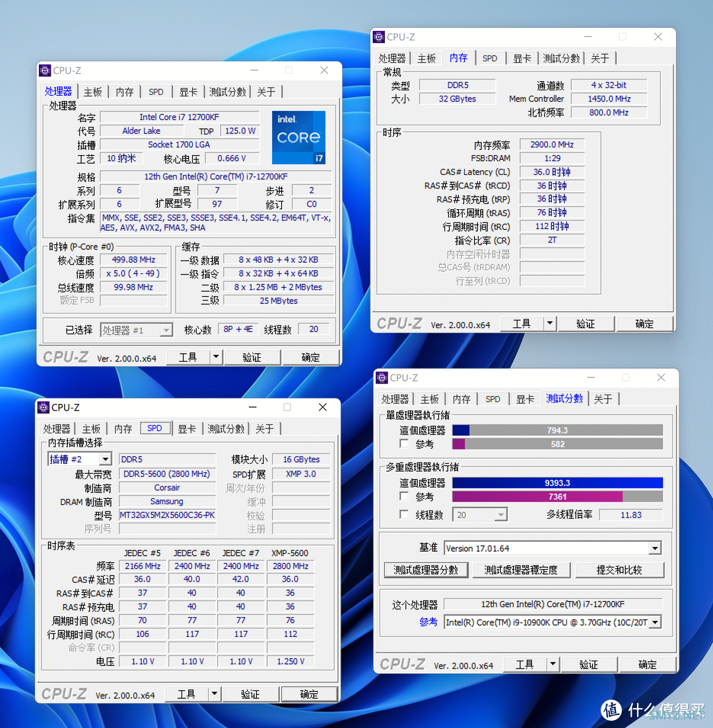Click the multi-thread 9393.3 score bar
713x728 pixels.
click(557, 483)
